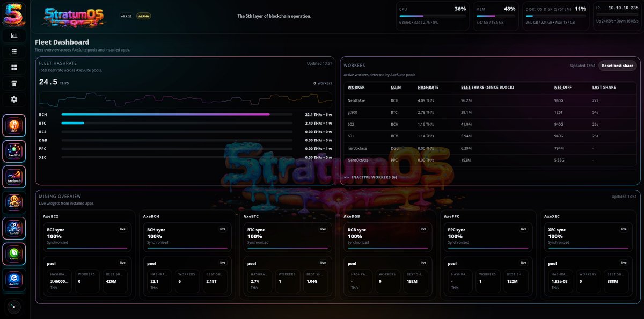Click the v0.4.22 version label
Image resolution: width=644 pixels, height=319 pixels.
tap(127, 16)
